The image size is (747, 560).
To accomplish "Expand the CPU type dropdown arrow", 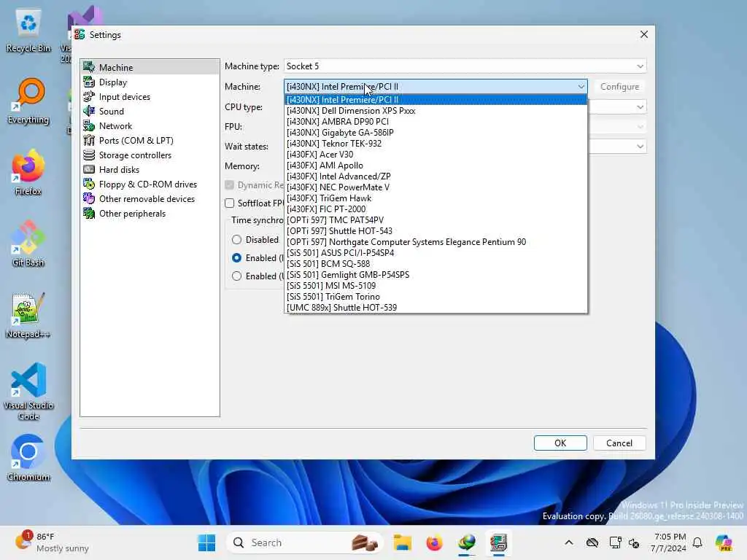I will point(640,106).
